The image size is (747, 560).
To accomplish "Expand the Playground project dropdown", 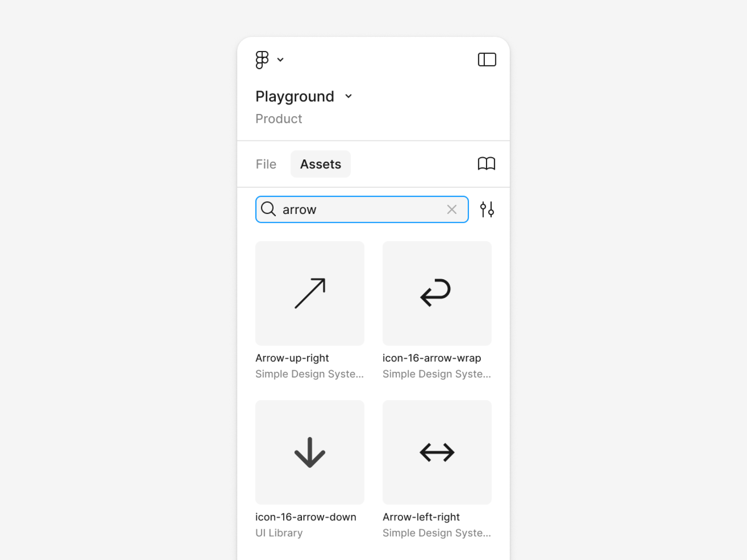I will 348,96.
